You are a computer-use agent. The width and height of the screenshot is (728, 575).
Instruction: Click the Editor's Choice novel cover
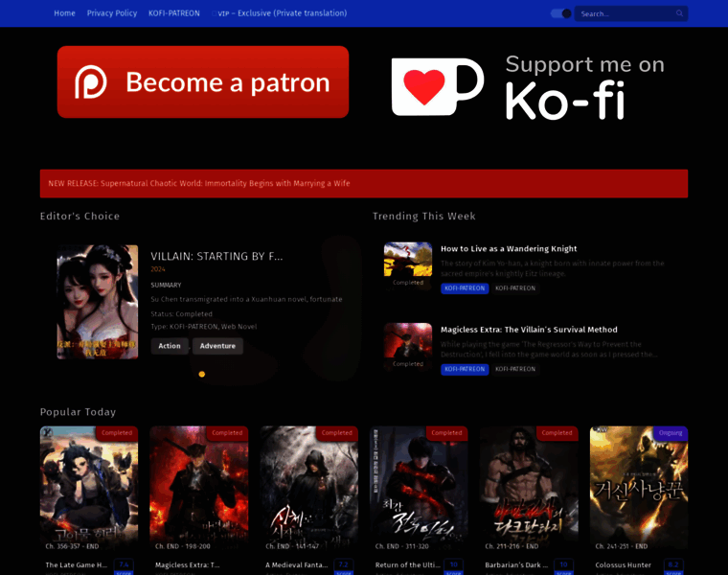pos(98,302)
